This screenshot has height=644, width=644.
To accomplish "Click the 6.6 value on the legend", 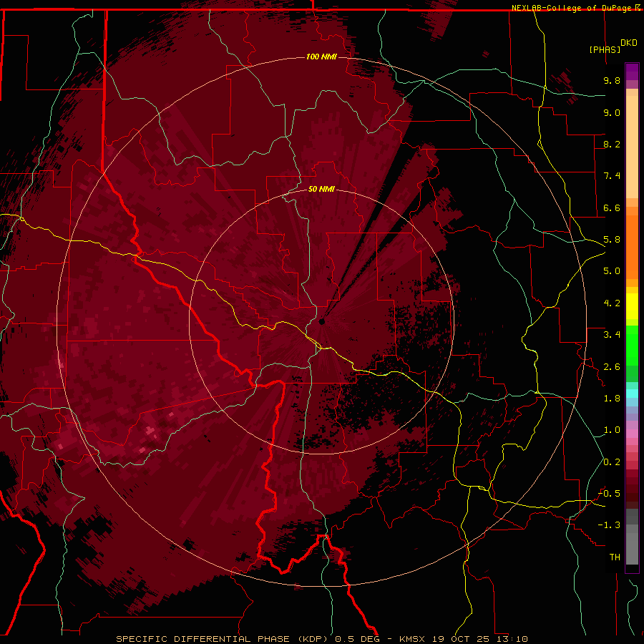I will point(612,208).
